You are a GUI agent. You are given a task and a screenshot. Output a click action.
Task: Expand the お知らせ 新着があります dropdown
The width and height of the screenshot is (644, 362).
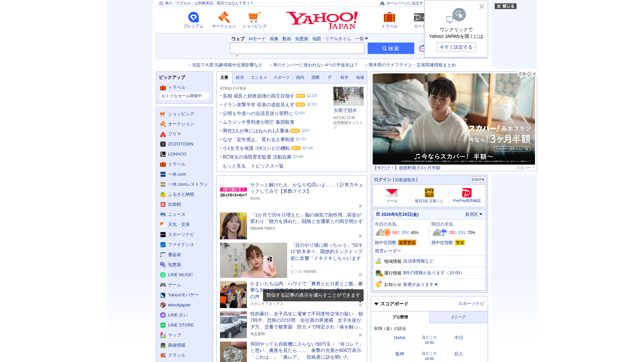421,285
